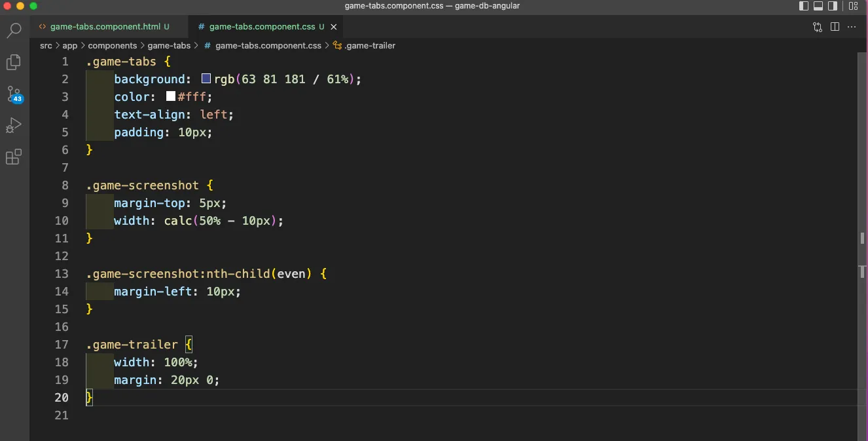
Task: Open color picker for rgb background swatch
Action: click(206, 79)
